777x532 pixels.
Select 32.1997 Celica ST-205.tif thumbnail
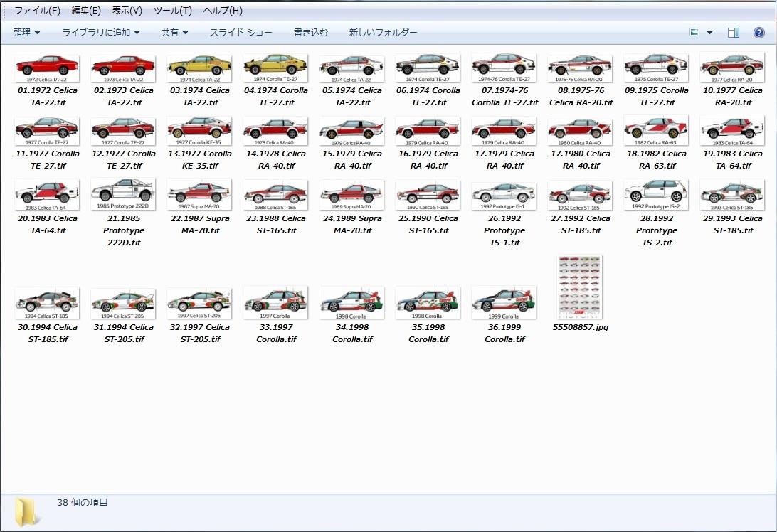199,304
